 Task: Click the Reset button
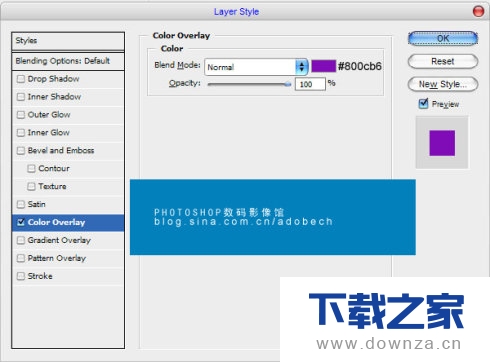tap(443, 61)
